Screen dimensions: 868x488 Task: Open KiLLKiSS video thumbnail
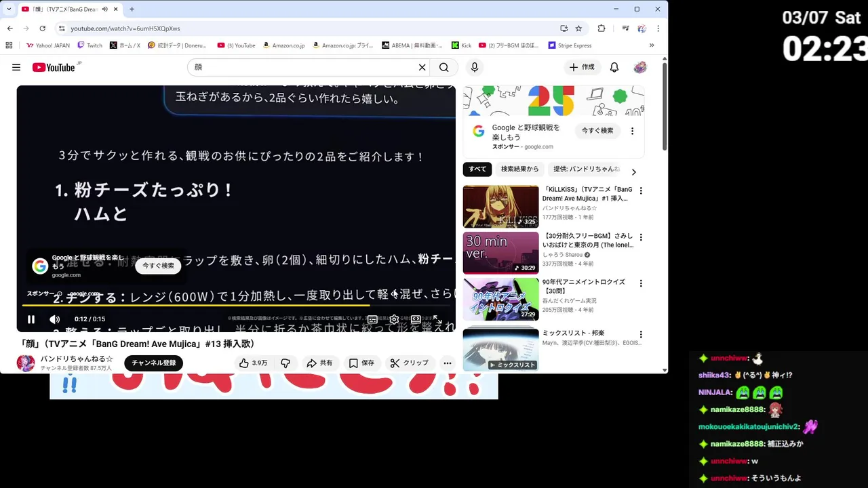tap(501, 207)
